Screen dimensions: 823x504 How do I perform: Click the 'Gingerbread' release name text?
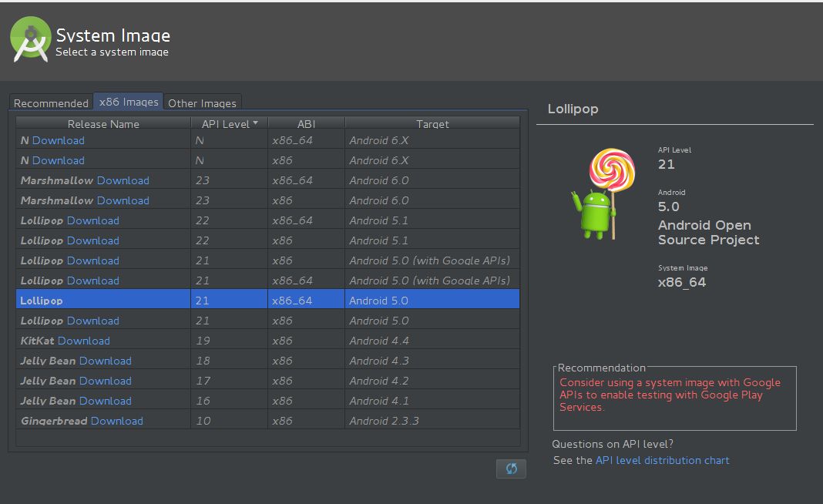tap(53, 421)
